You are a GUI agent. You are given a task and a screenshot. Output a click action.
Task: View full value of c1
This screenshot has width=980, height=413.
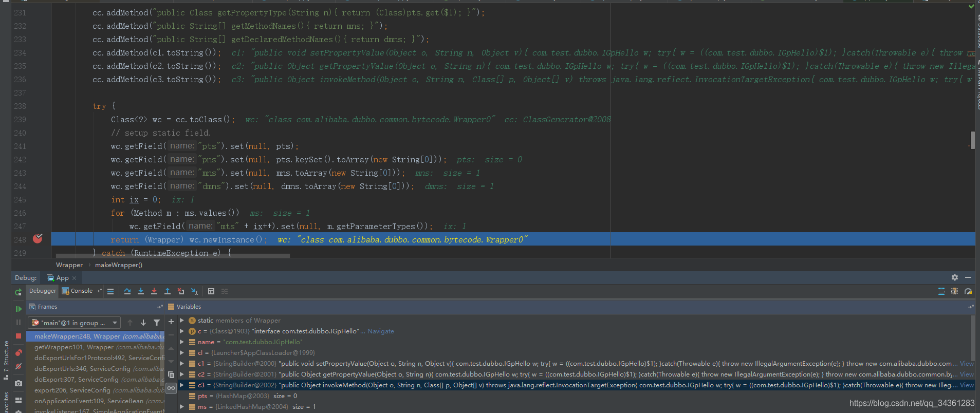coord(967,364)
